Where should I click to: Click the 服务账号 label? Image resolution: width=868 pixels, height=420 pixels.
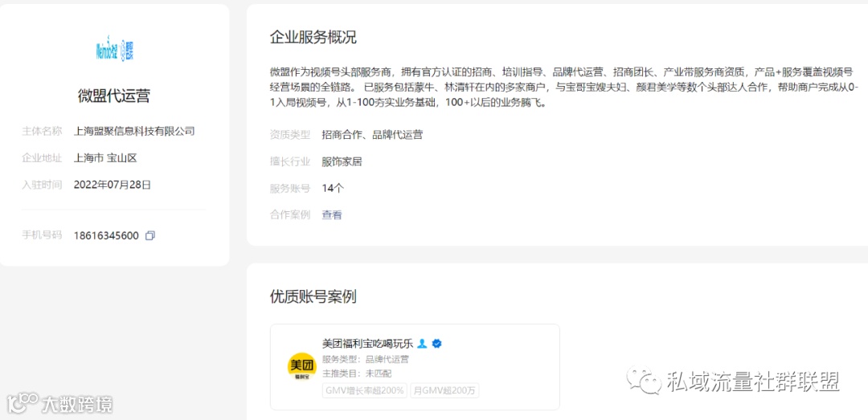click(x=290, y=188)
